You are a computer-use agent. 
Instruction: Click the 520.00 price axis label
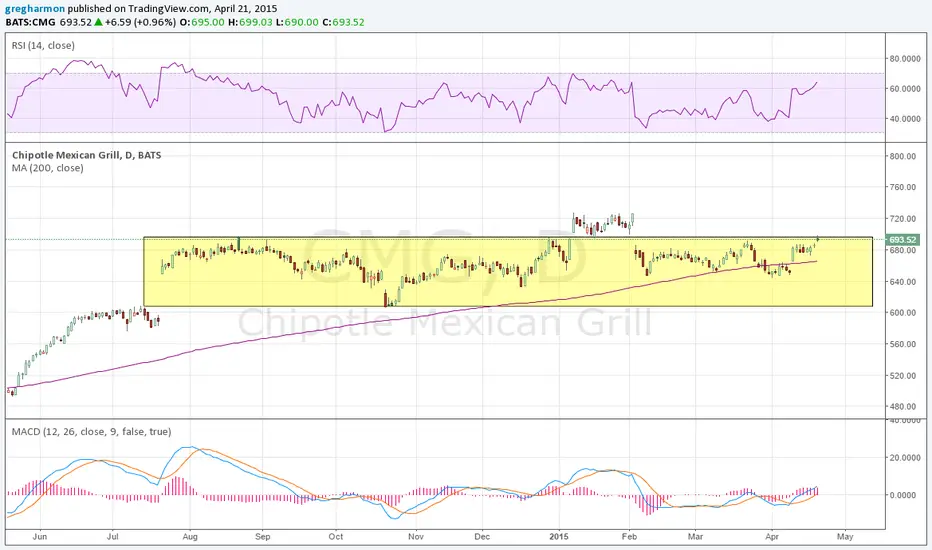click(x=902, y=376)
